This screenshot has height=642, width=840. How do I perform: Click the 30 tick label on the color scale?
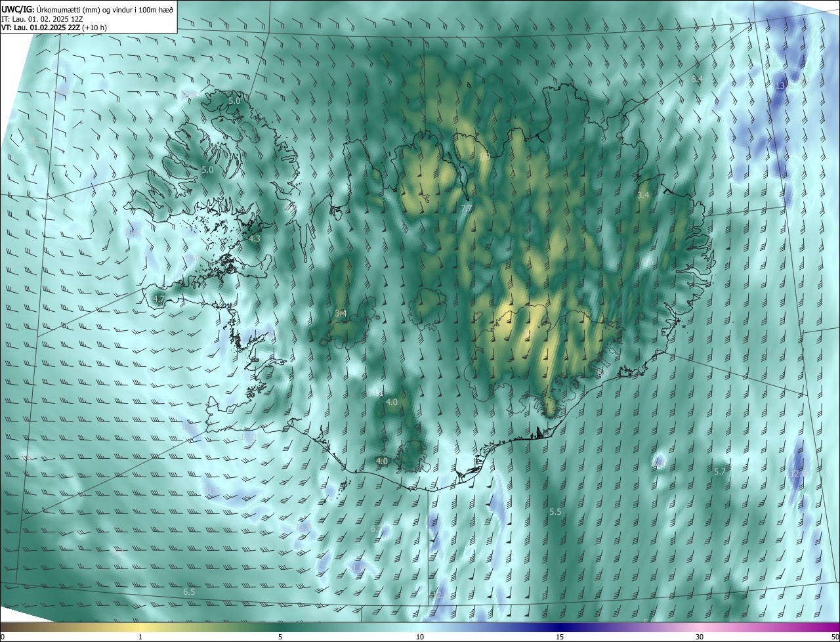click(x=700, y=637)
